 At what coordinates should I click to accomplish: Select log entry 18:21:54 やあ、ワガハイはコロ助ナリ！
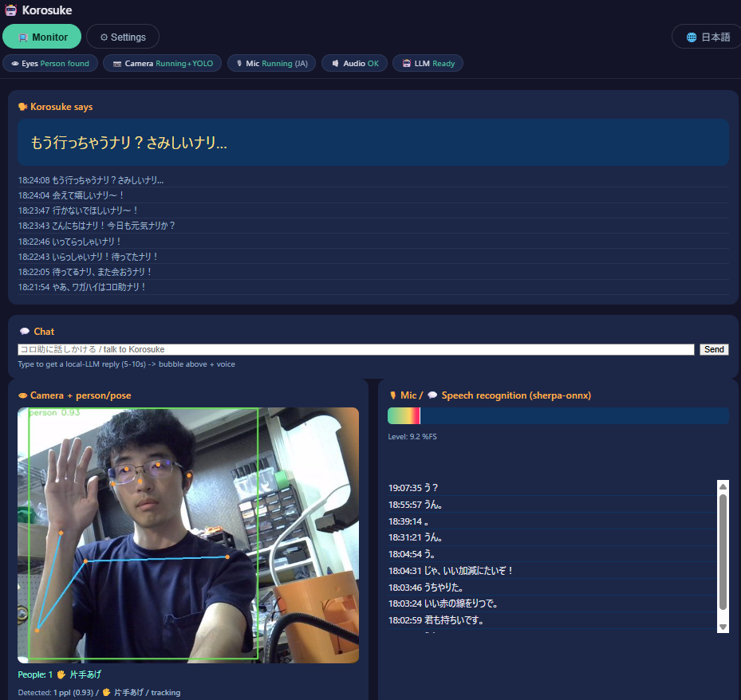[x=372, y=287]
